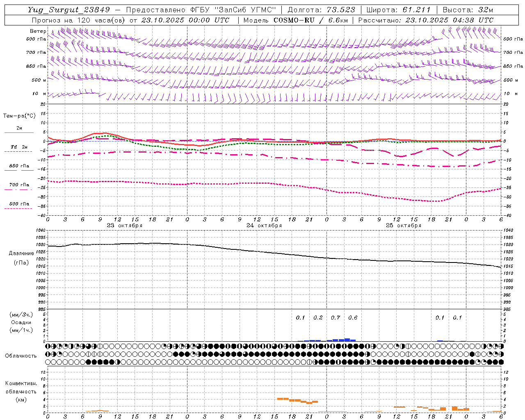Select the Давление panel label
Image resolution: width=525 pixels, height=420 pixels.
tap(21, 253)
